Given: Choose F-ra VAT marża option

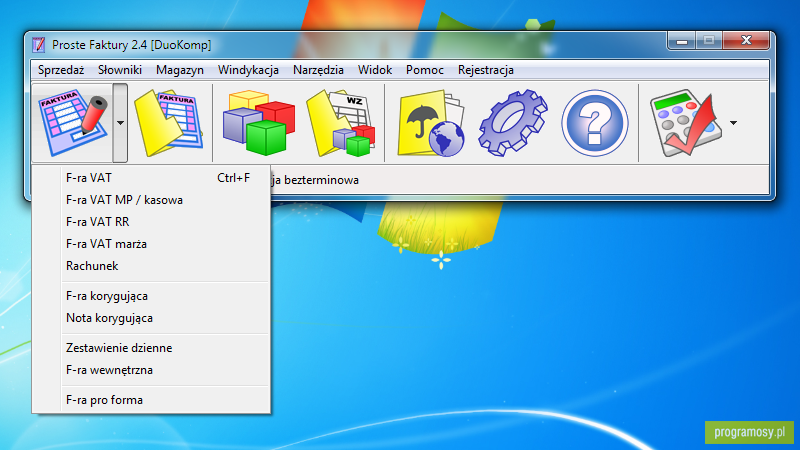Looking at the screenshot, I should click(151, 244).
